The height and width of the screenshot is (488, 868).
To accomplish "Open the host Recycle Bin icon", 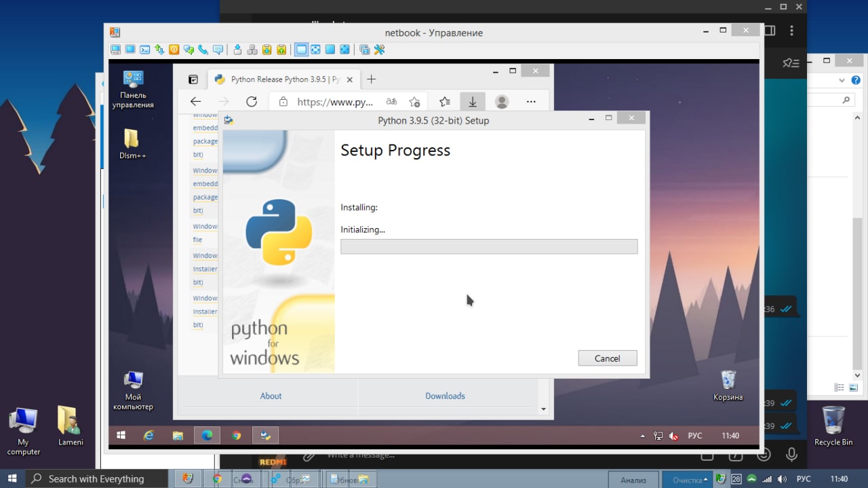I will pos(833,426).
